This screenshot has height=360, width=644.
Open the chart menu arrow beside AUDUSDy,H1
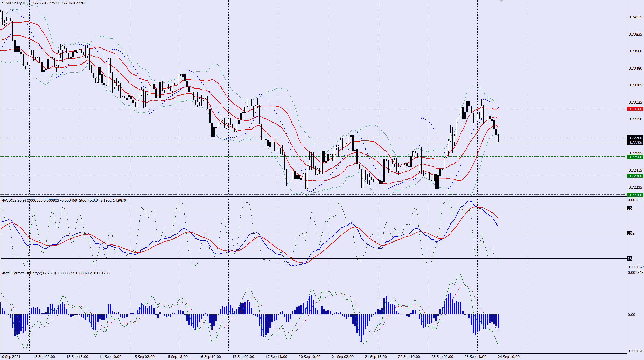pyautogui.click(x=2, y=3)
